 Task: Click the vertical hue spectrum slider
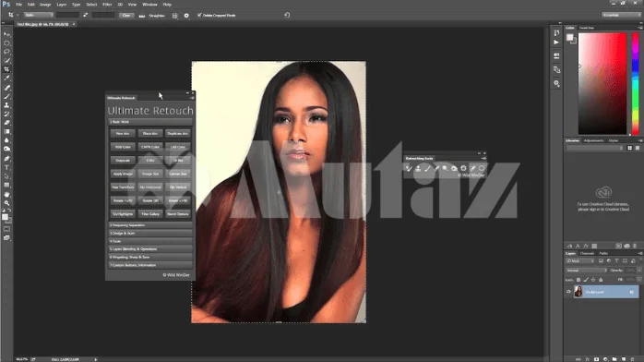click(x=636, y=83)
